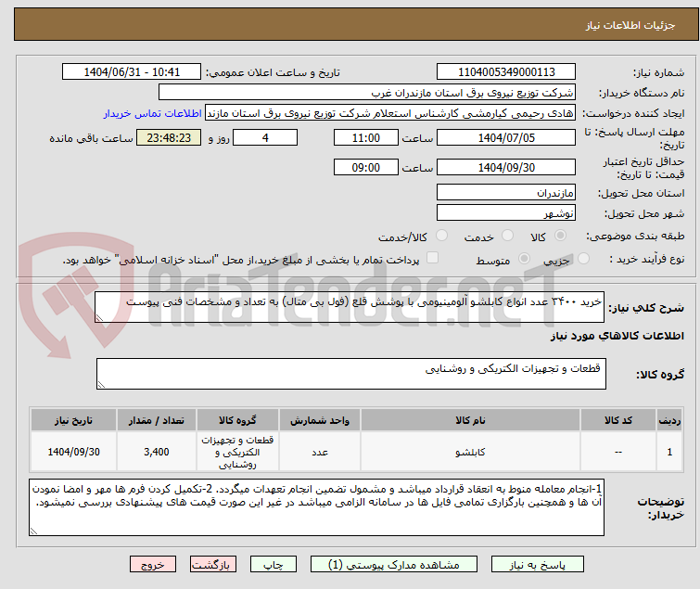Click the remaining days field showing 4
Image resolution: width=700 pixels, height=589 pixels.
click(x=265, y=137)
